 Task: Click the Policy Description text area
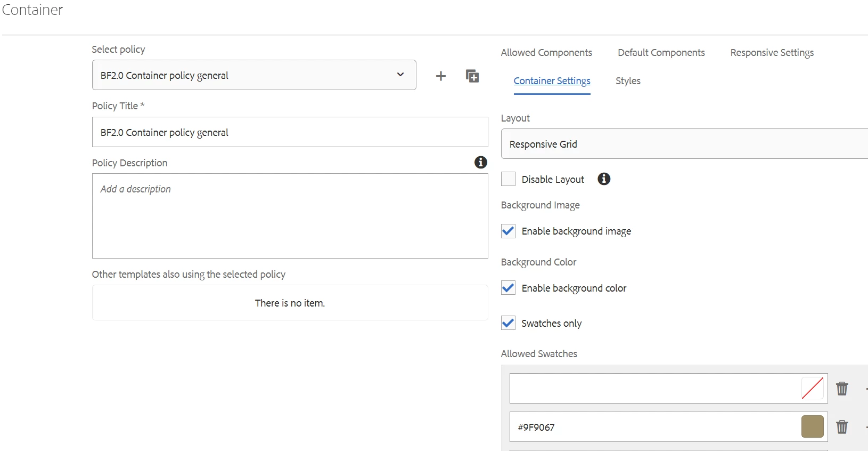click(x=290, y=216)
